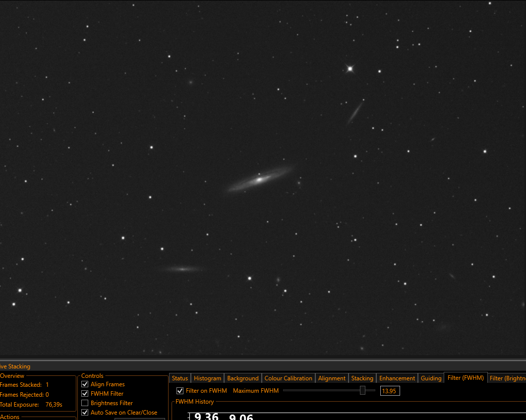The width and height of the screenshot is (526, 420).
Task: Switch to the Histogram tab
Action: tap(207, 378)
